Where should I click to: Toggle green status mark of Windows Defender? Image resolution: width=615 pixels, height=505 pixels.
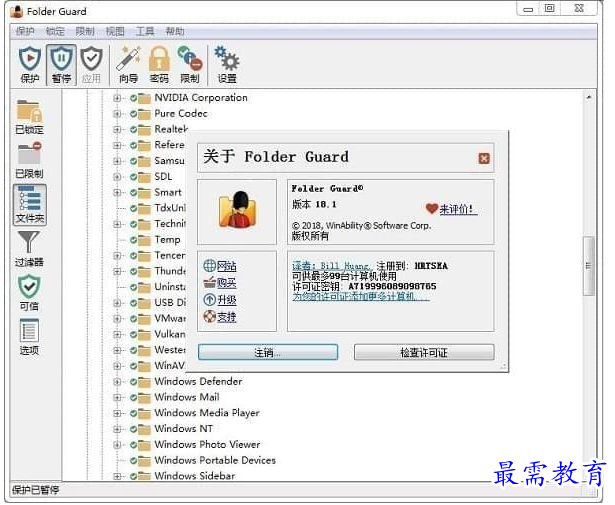point(133,381)
